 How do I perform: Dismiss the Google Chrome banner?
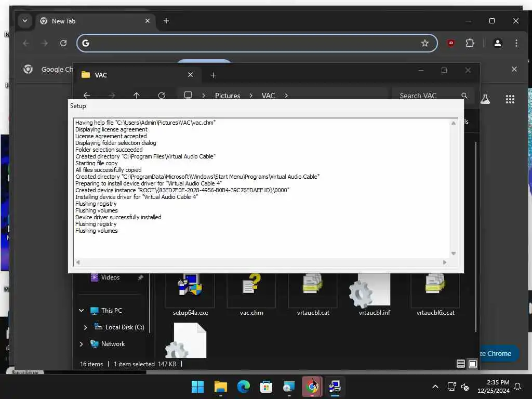coord(514,69)
